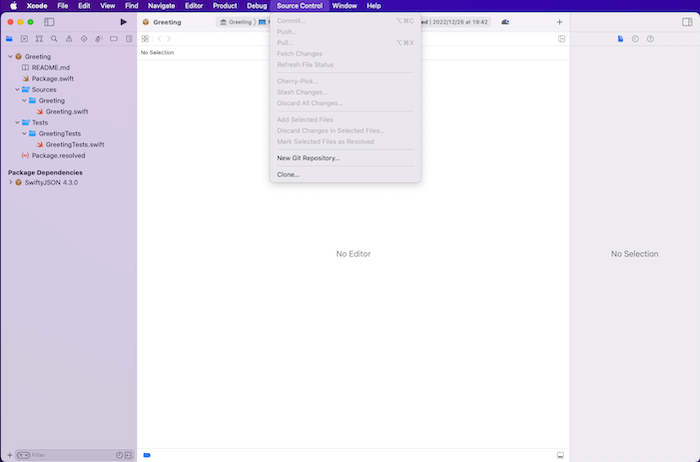Open the Editor menu
Viewport: 700px width, 462px height.
tap(194, 6)
